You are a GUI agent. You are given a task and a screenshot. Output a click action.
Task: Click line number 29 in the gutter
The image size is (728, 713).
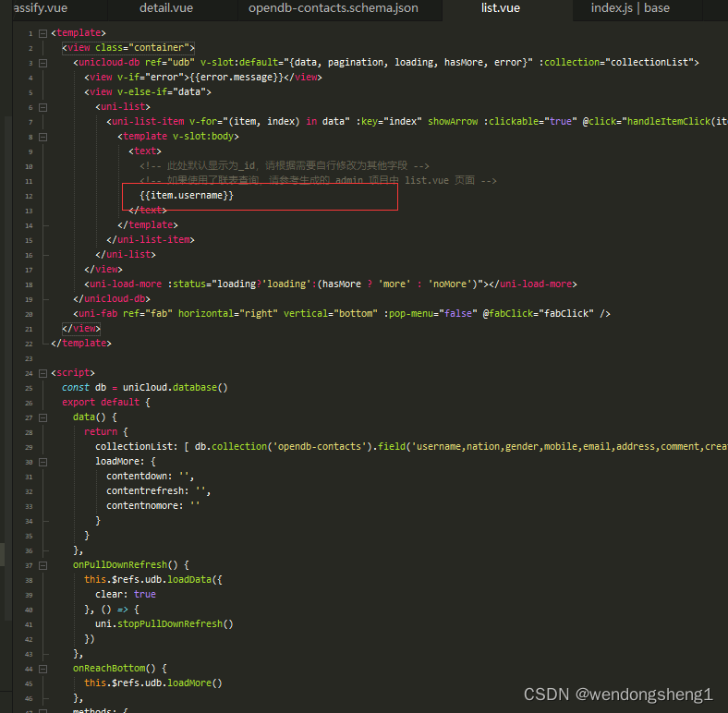pos(29,448)
